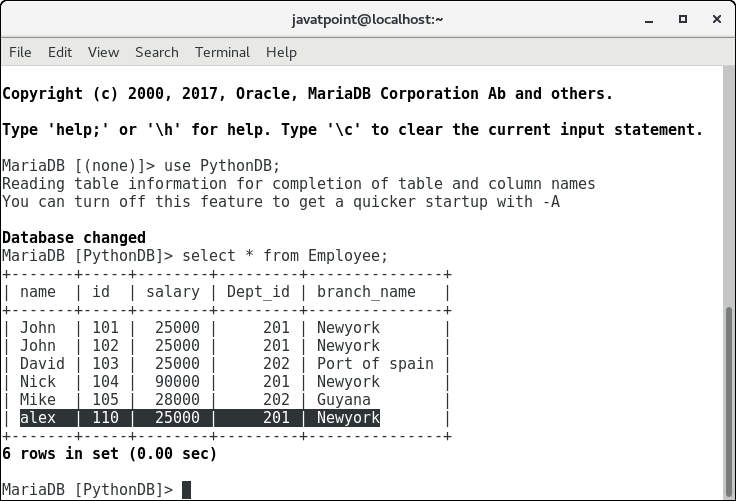The width and height of the screenshot is (736, 501).
Task: Click the 'Port of spain' cell
Action: tap(375, 364)
